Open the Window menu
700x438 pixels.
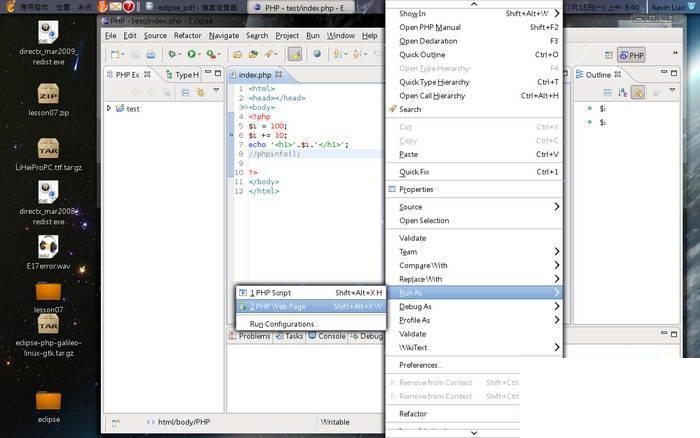(x=341, y=36)
